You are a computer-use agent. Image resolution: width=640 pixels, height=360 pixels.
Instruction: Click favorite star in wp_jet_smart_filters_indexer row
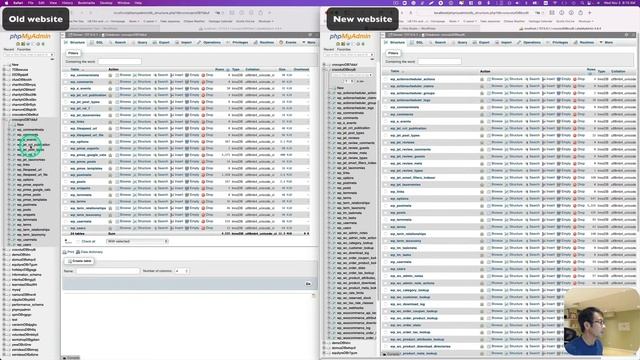[x=482, y=178]
